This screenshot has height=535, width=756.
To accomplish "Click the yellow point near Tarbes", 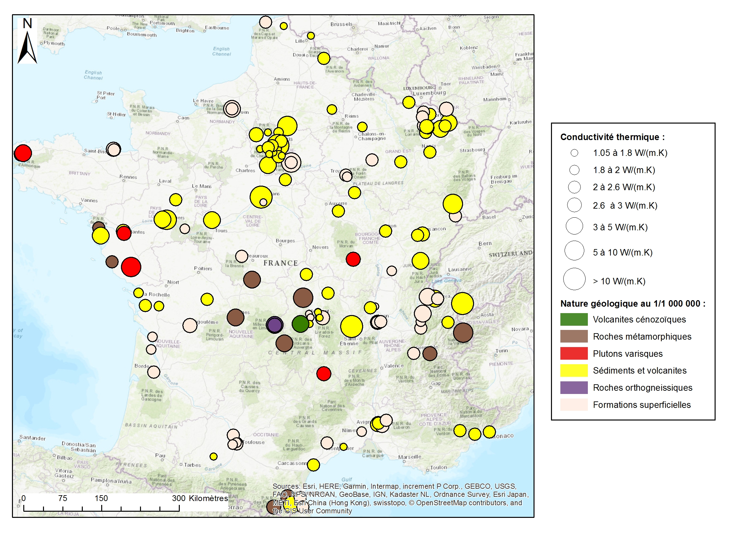I will (x=213, y=456).
